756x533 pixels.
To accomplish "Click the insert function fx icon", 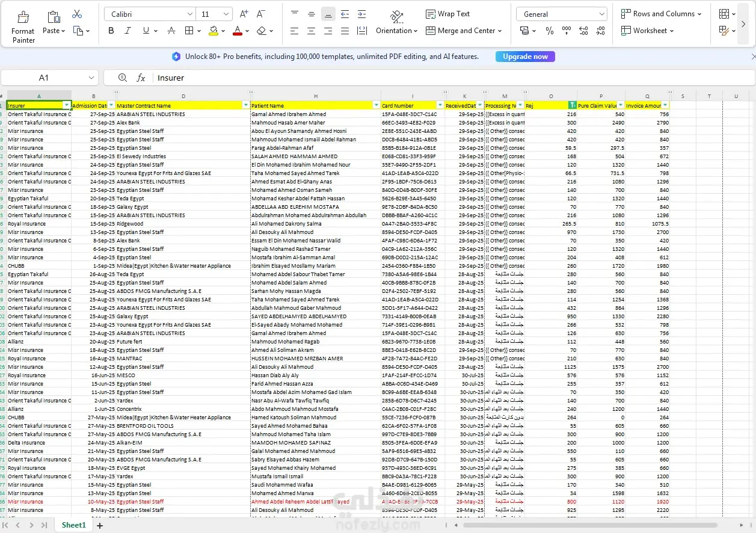I will tap(141, 78).
